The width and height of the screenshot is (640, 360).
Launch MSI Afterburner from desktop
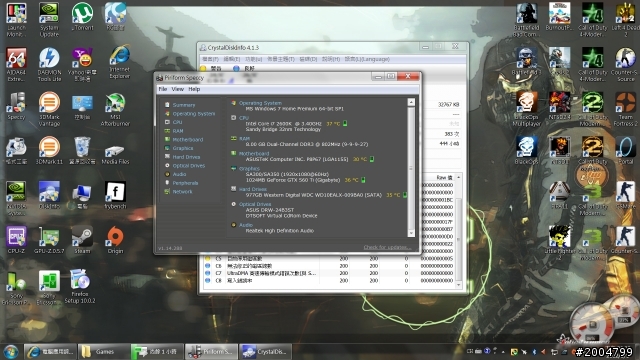[x=115, y=109]
